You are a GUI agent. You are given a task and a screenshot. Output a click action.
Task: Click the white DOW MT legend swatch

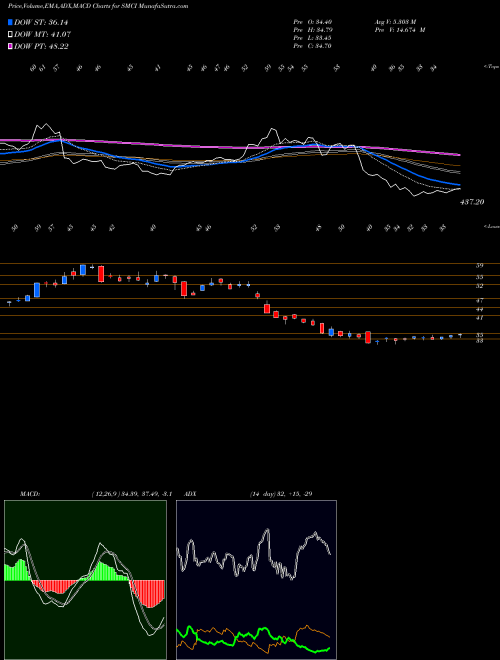tap(10, 34)
